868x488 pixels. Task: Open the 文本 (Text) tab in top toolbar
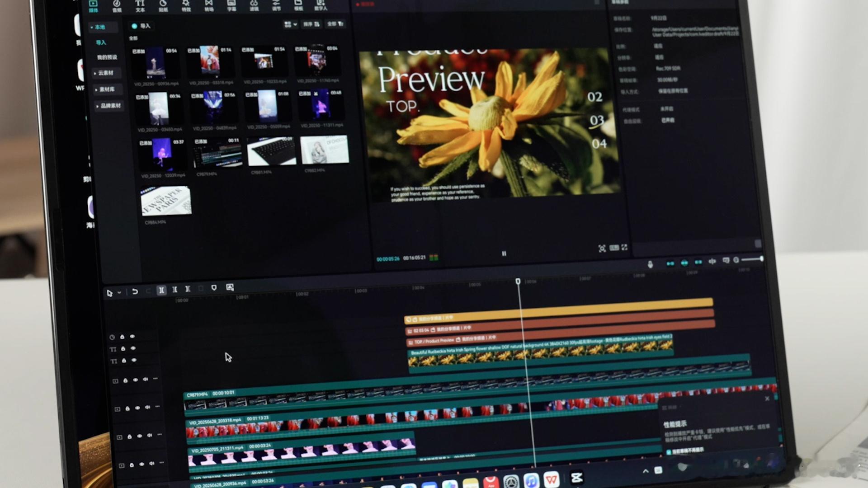click(140, 6)
